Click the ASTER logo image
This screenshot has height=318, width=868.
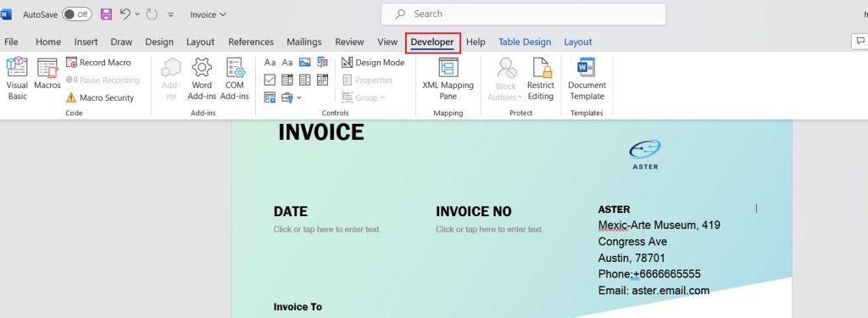tap(645, 154)
